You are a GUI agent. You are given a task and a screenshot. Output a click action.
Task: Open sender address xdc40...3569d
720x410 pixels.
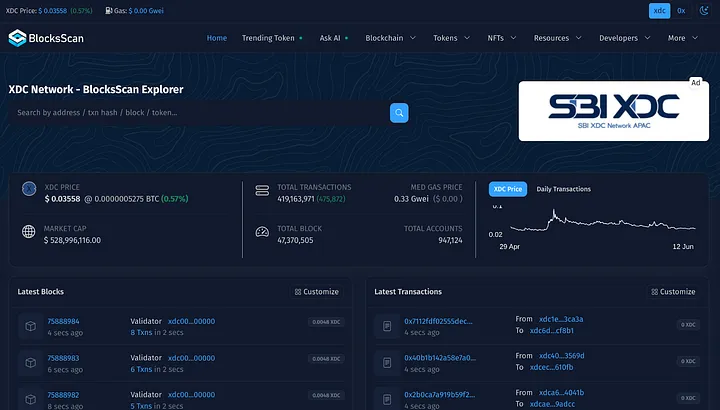coord(562,356)
